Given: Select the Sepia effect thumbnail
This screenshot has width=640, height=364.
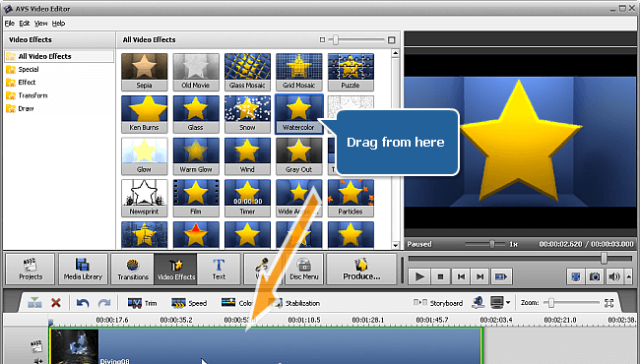Looking at the screenshot, I should [x=144, y=72].
